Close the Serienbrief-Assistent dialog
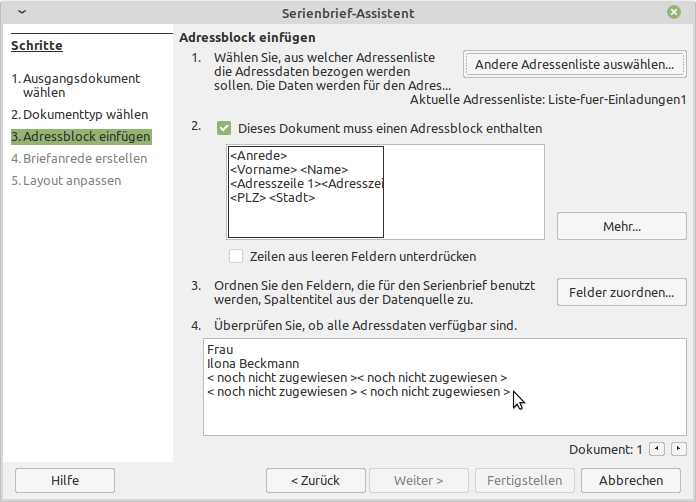 [x=673, y=12]
